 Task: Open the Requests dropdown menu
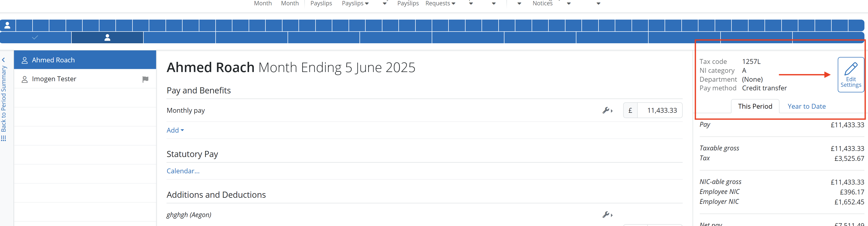(440, 3)
